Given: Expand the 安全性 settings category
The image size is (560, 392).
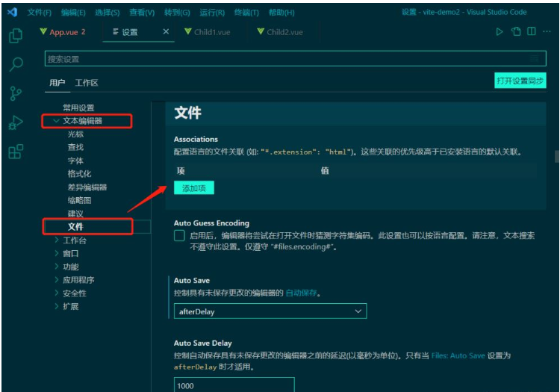Looking at the screenshot, I should click(56, 293).
